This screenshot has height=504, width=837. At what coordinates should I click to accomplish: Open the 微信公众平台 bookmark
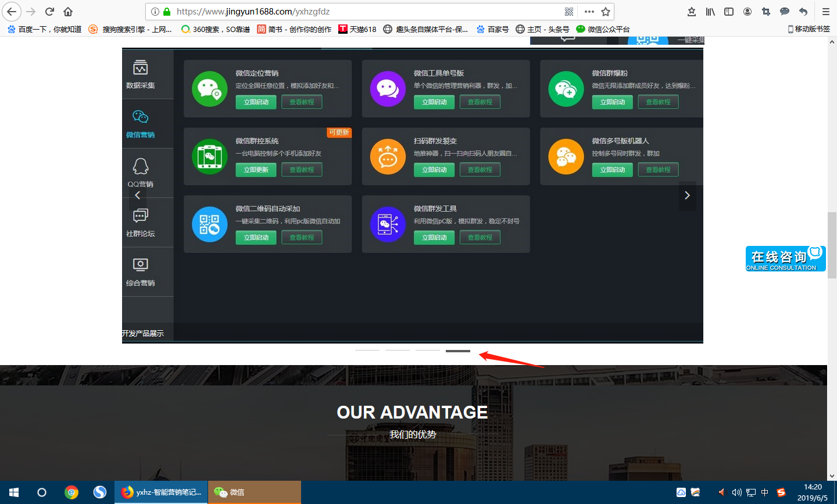pyautogui.click(x=603, y=29)
